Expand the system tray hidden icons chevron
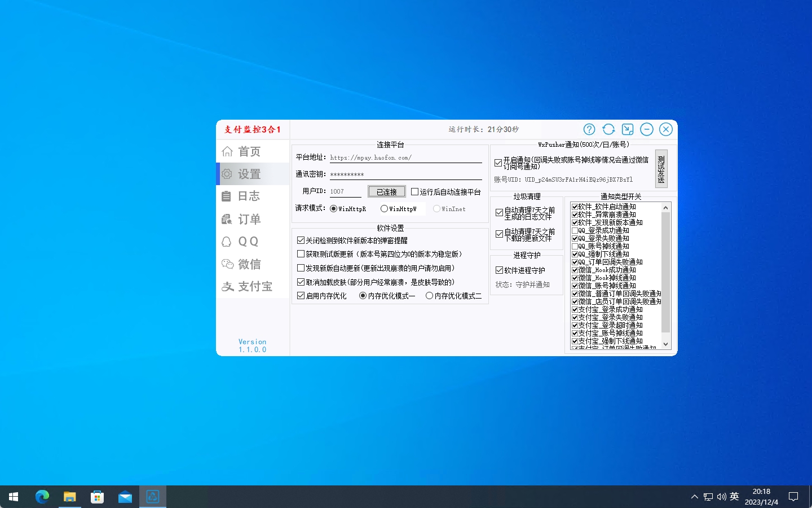This screenshot has width=812, height=508. [694, 497]
